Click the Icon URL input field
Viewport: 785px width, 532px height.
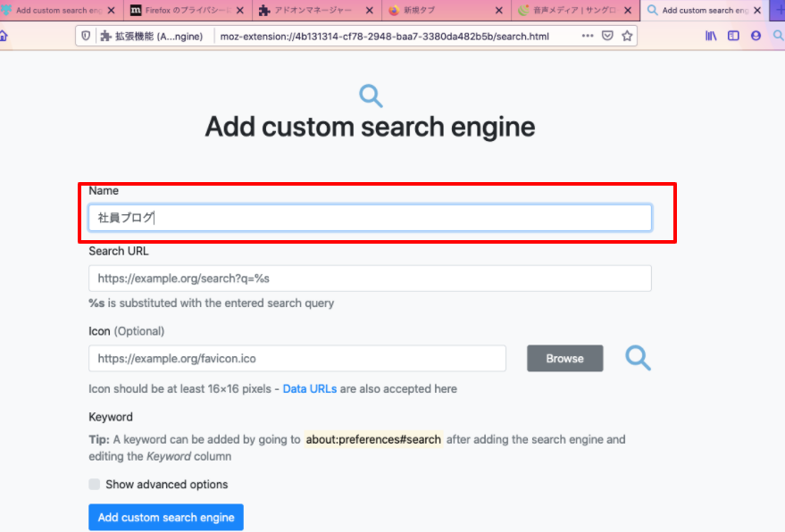click(x=296, y=359)
